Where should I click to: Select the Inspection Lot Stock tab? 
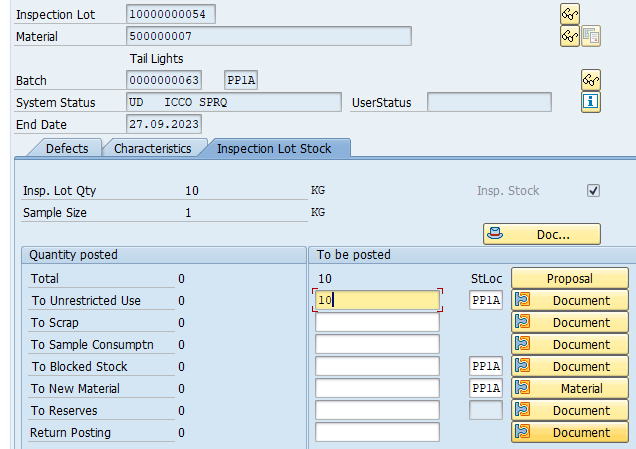click(274, 148)
